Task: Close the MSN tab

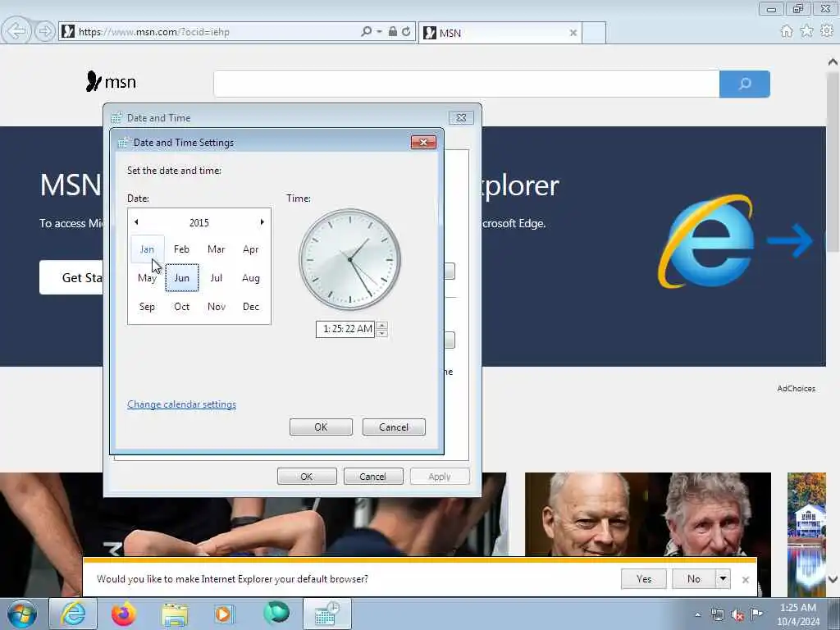Action: point(573,33)
